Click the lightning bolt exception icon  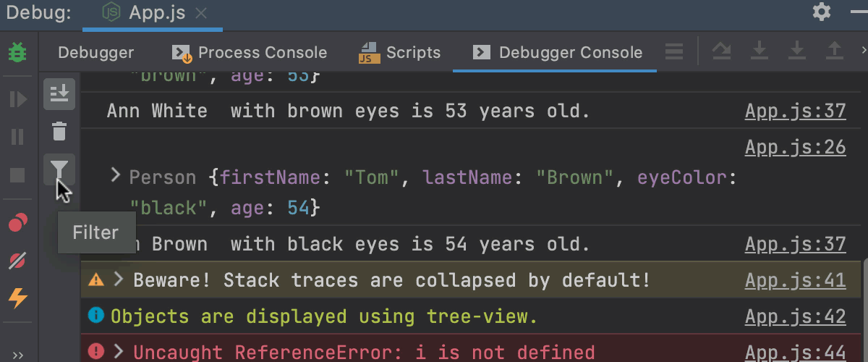[17, 298]
